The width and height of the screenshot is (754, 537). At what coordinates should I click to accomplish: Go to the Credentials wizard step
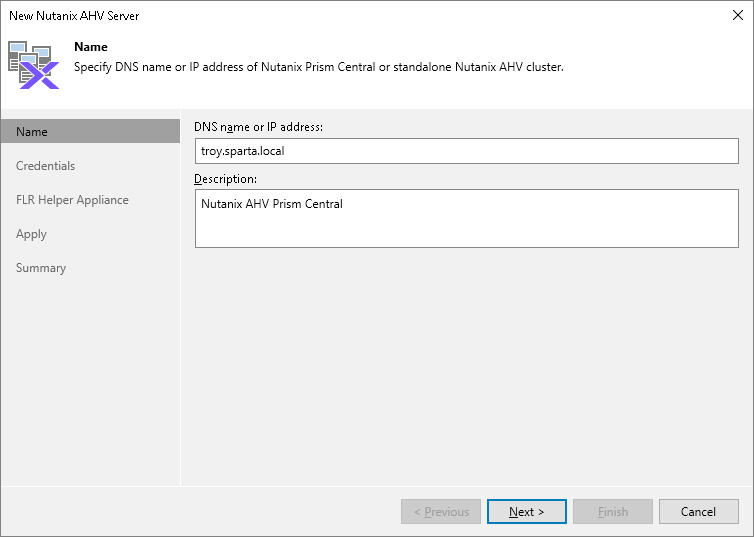pos(45,166)
